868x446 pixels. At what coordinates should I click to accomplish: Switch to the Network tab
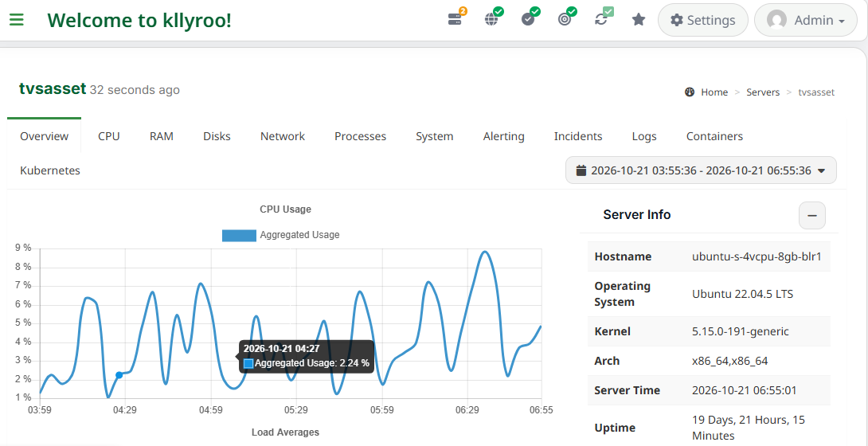283,136
